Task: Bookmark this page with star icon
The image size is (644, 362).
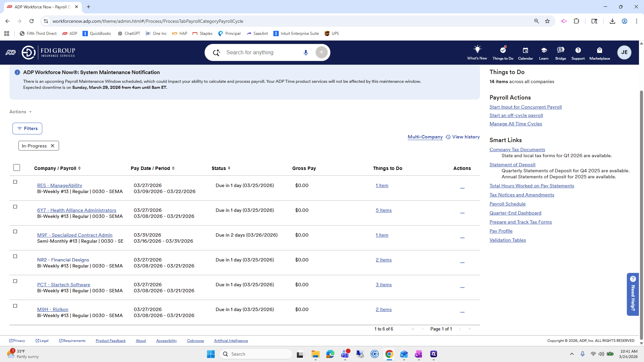Action: point(547,21)
